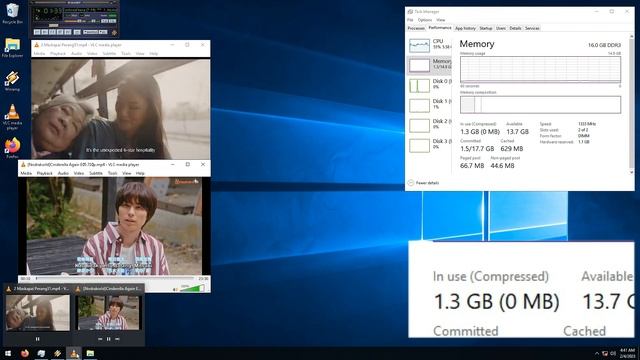
Task: Click the folder icon right of VLC on the taskbar
Action: click(x=90, y=353)
